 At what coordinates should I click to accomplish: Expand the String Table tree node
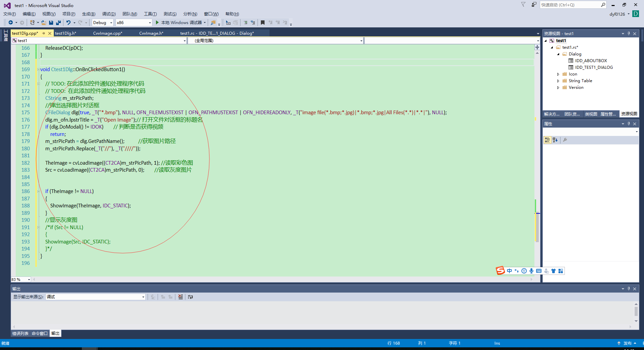558,80
